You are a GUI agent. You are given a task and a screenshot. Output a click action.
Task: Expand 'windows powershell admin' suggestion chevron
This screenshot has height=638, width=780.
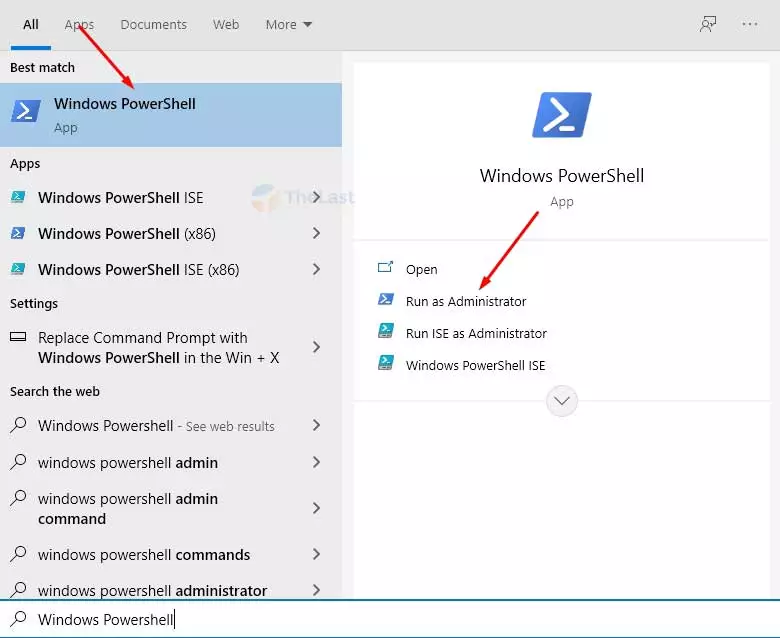[316, 462]
